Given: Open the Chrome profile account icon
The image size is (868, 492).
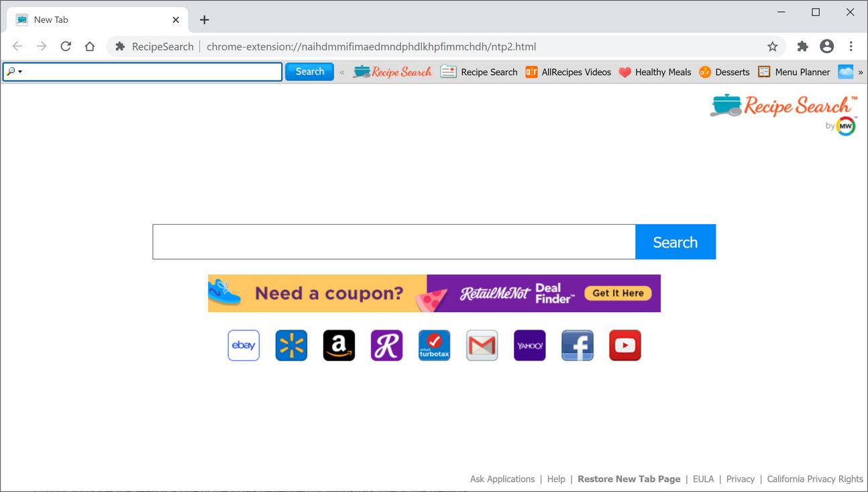Looking at the screenshot, I should [827, 46].
